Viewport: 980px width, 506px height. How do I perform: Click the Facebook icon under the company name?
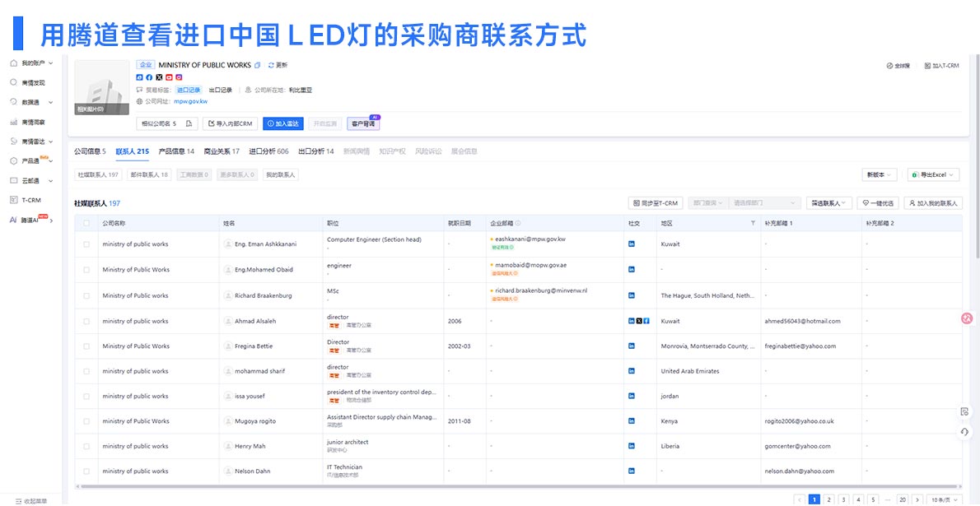[x=150, y=78]
